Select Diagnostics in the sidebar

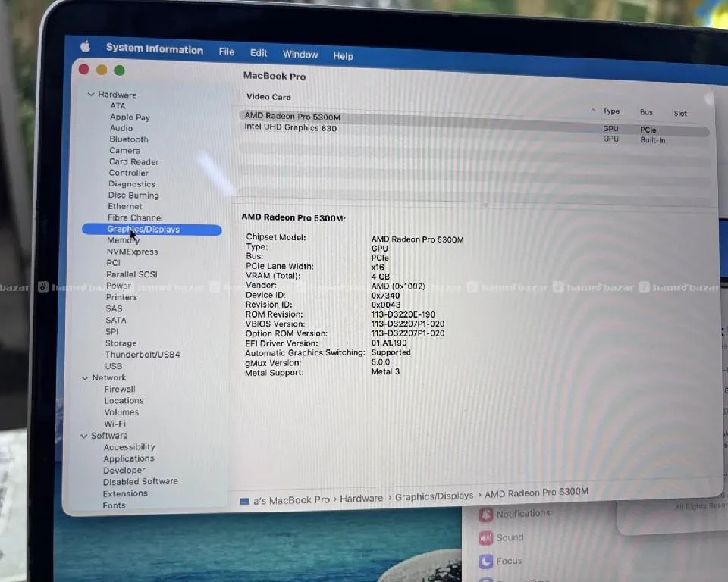pyautogui.click(x=132, y=184)
